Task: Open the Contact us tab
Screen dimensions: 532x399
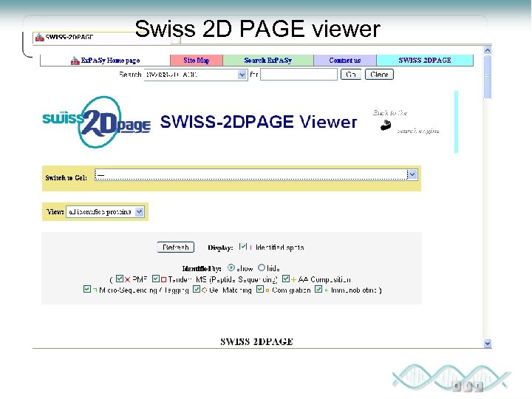Action: 345,61
